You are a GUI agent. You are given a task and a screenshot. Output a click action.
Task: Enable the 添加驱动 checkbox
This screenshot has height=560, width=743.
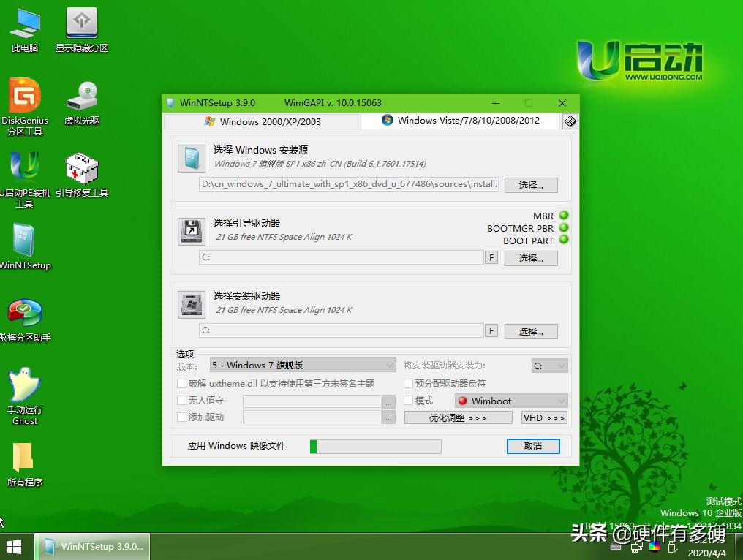pos(181,417)
